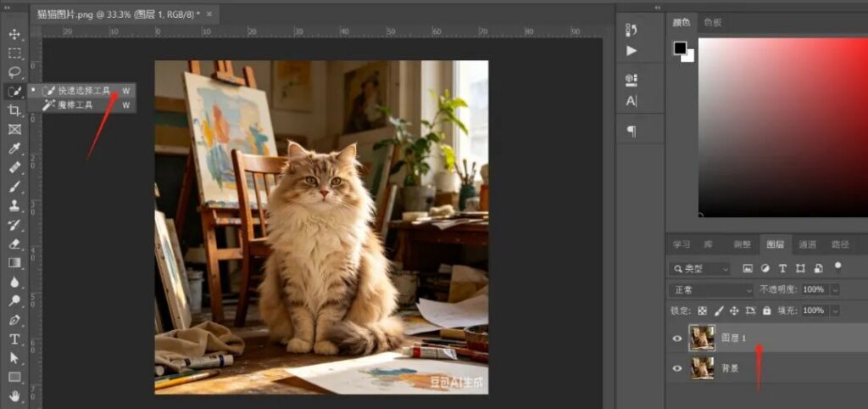The height and width of the screenshot is (409, 868).
Task: Switch to the 色板 panel tab
Action: pyautogui.click(x=712, y=23)
